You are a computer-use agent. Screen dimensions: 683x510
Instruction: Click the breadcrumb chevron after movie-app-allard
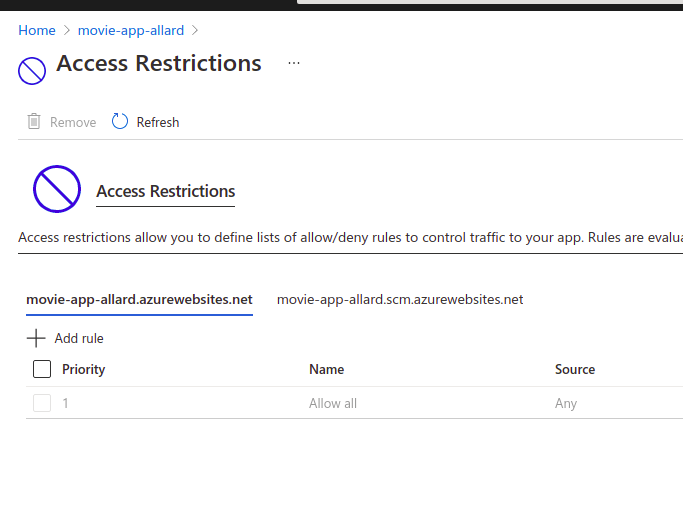(196, 31)
